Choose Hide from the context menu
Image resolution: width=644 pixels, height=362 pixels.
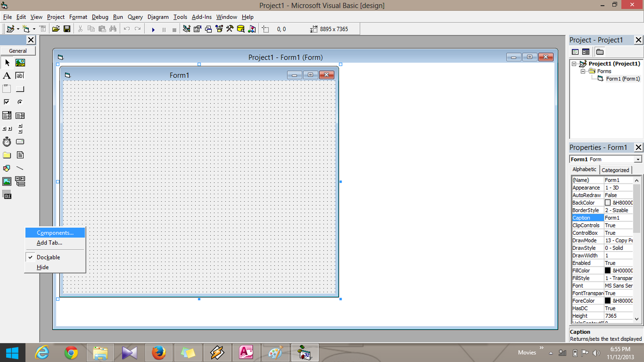click(55, 267)
